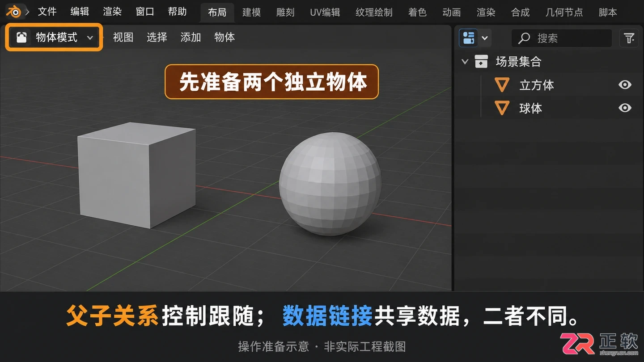Open the viewport 添加 menu
The height and width of the screenshot is (362, 644).
tap(191, 37)
